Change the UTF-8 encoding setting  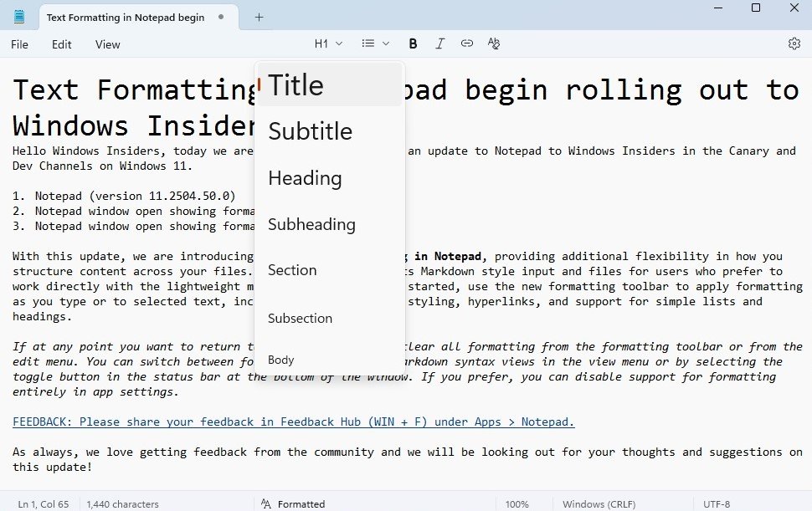(717, 503)
